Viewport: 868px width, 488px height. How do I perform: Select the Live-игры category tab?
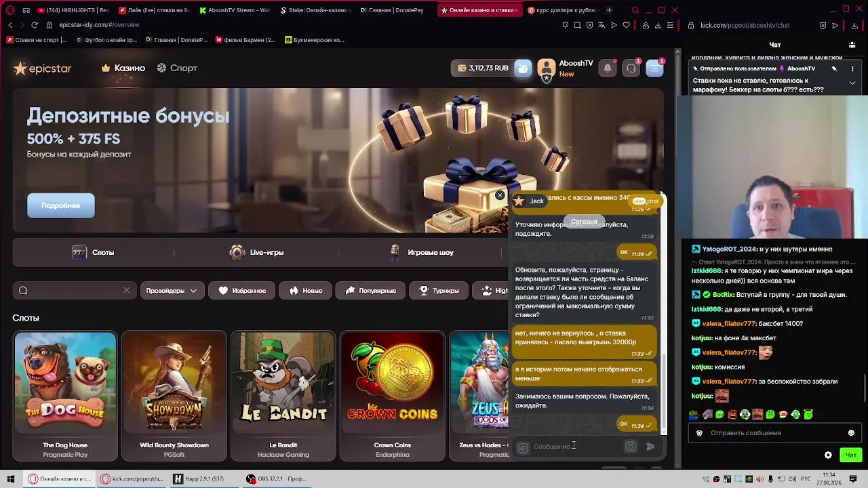pos(256,252)
